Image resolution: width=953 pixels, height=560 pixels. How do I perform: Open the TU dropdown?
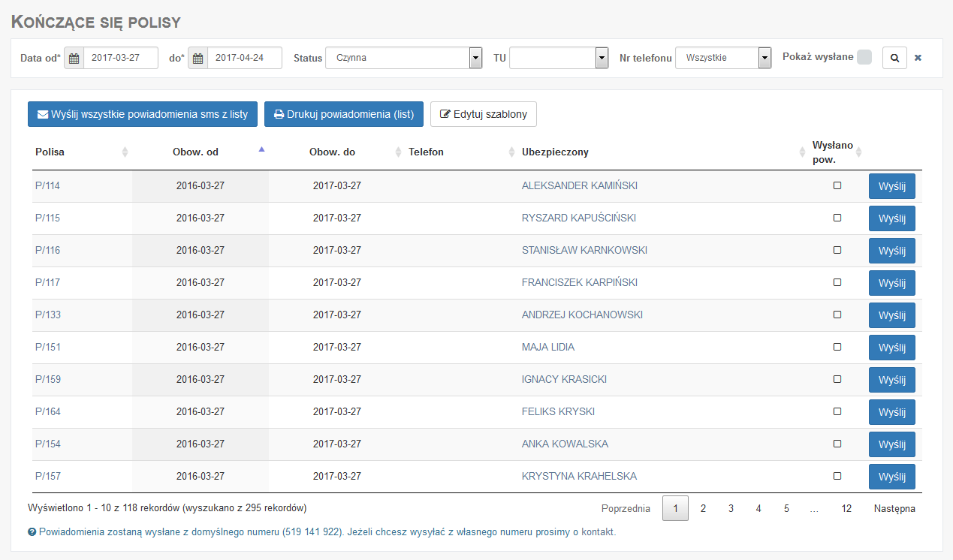[559, 58]
